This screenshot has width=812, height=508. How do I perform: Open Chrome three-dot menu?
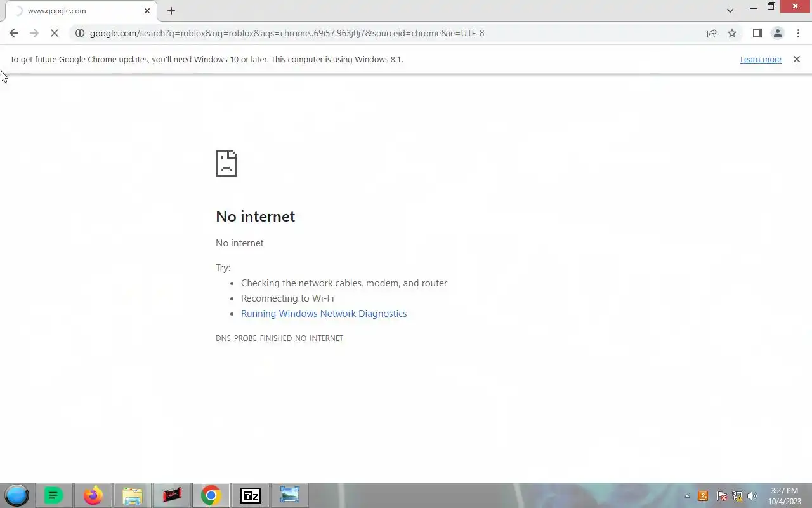(x=798, y=33)
